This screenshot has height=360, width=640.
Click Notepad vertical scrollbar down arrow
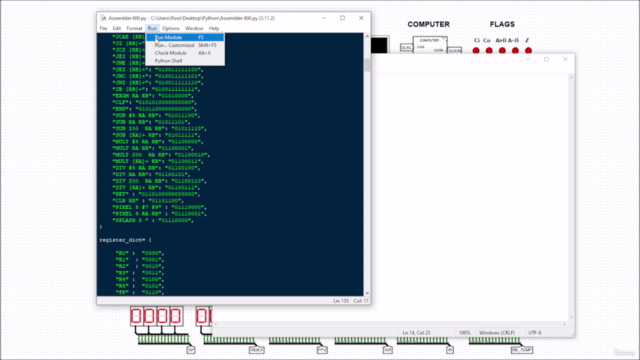tap(571, 317)
